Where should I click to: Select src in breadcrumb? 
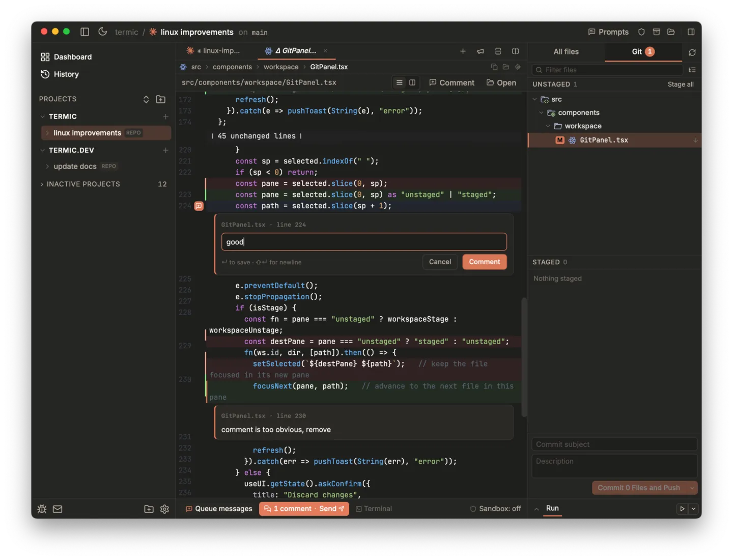(x=196, y=67)
